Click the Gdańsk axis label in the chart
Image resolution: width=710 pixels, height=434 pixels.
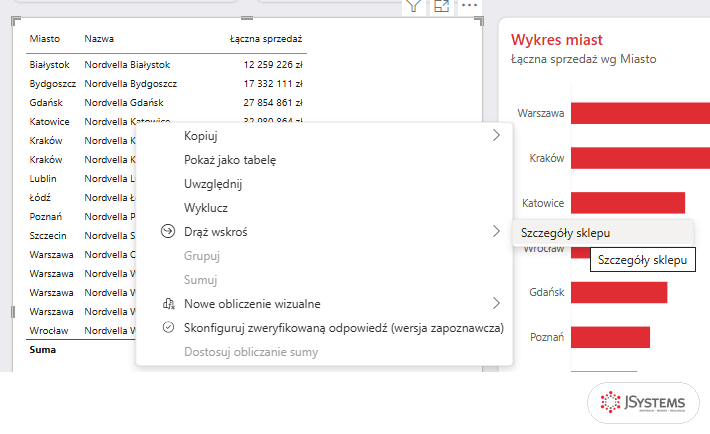coord(547,293)
